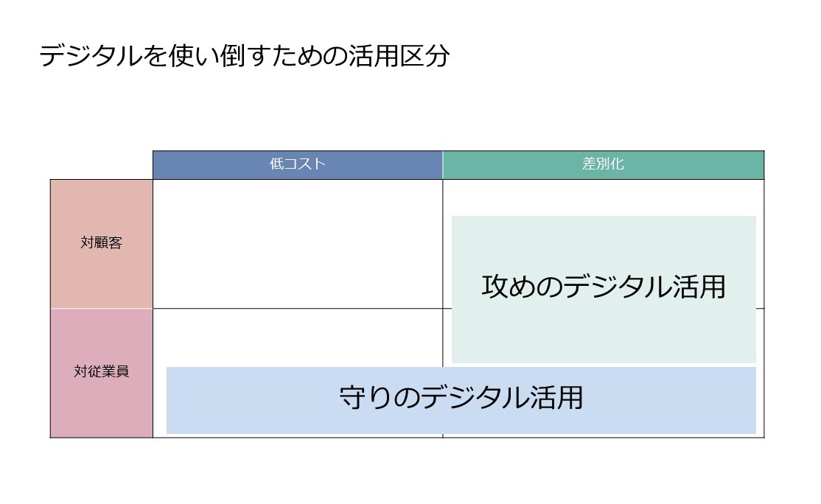Click the text 差別化 in the header
Screen dimensions: 821x504
tap(603, 164)
